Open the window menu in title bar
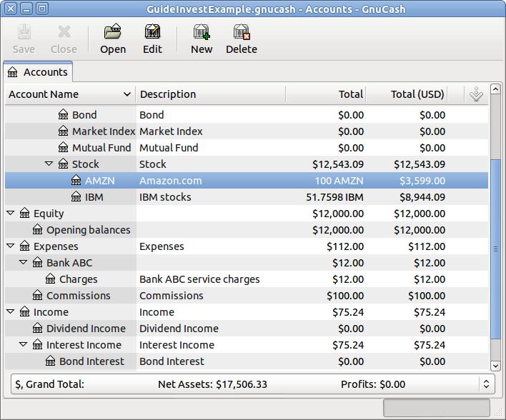This screenshot has width=506, height=420. click(x=9, y=9)
